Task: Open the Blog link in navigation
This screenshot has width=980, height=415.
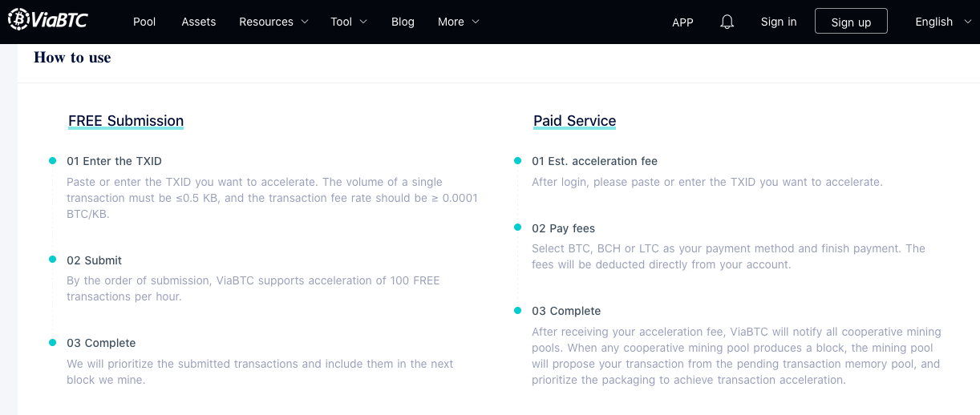Action: [403, 22]
